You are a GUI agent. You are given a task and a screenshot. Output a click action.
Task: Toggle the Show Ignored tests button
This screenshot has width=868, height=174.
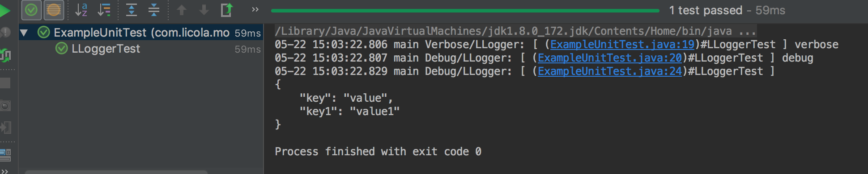point(54,10)
